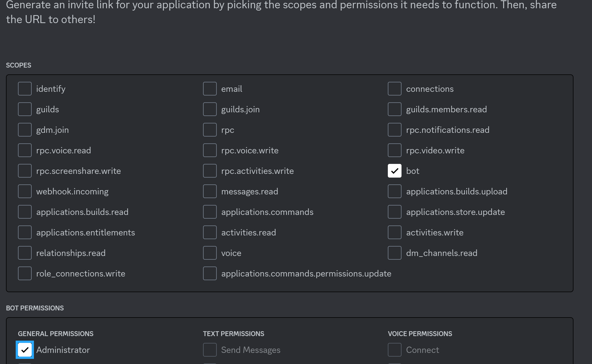Tick the email scope checkbox
The width and height of the screenshot is (592, 364).
[x=210, y=89]
